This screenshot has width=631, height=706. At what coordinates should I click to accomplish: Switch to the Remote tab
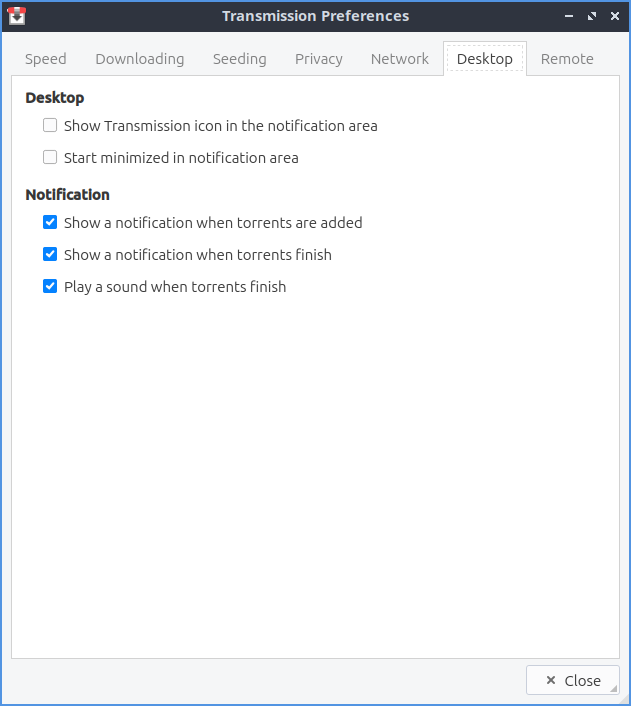coord(567,59)
